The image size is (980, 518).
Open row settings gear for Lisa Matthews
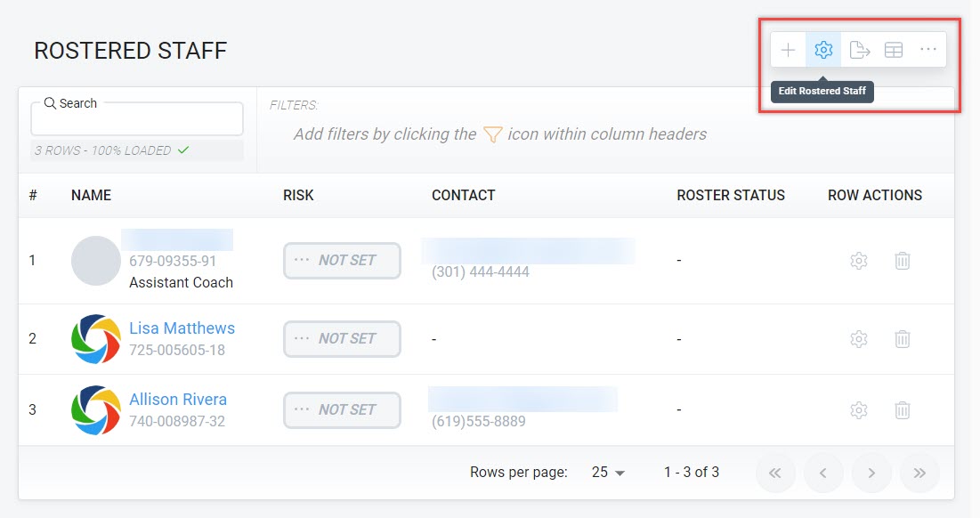(x=858, y=338)
